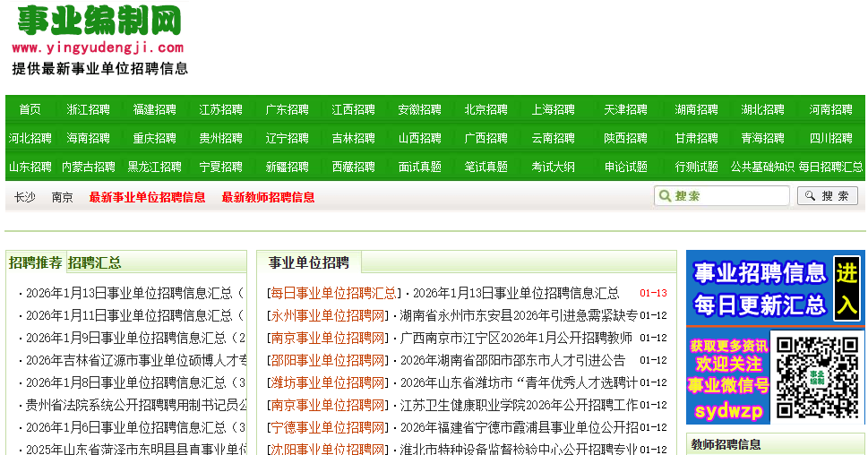Open 北京招聘 navigation link
The image size is (868, 455).
pos(486,109)
